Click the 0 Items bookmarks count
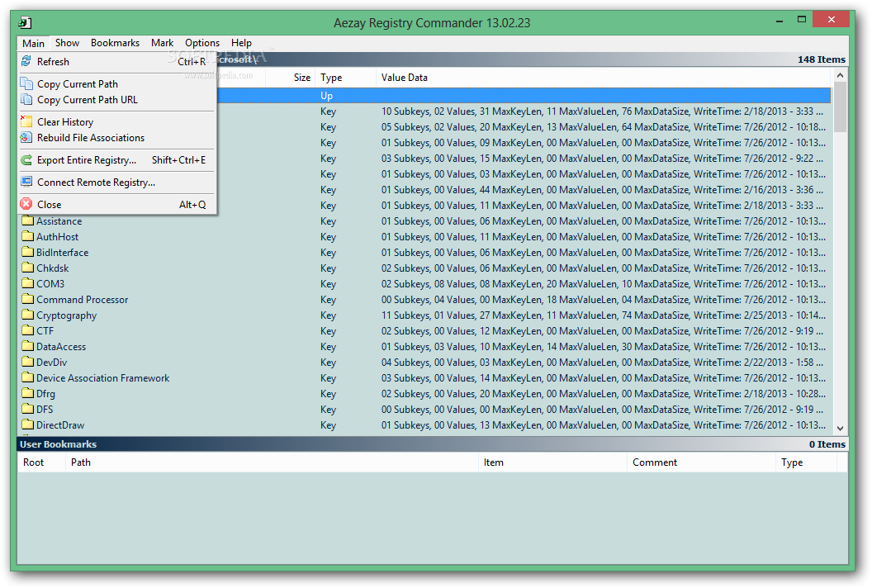 pyautogui.click(x=827, y=444)
